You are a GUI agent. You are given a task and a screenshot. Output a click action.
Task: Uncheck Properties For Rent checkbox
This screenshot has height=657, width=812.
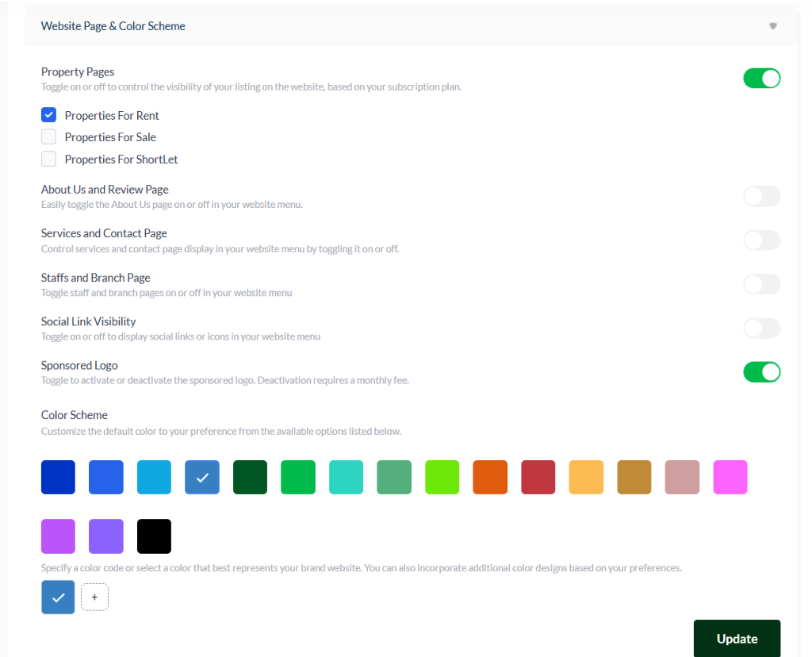point(49,115)
